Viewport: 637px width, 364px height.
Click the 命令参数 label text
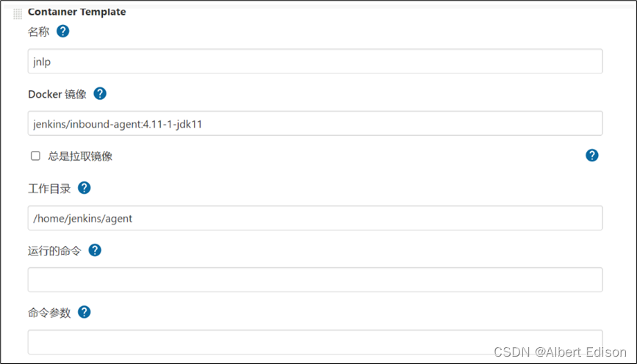[49, 313]
